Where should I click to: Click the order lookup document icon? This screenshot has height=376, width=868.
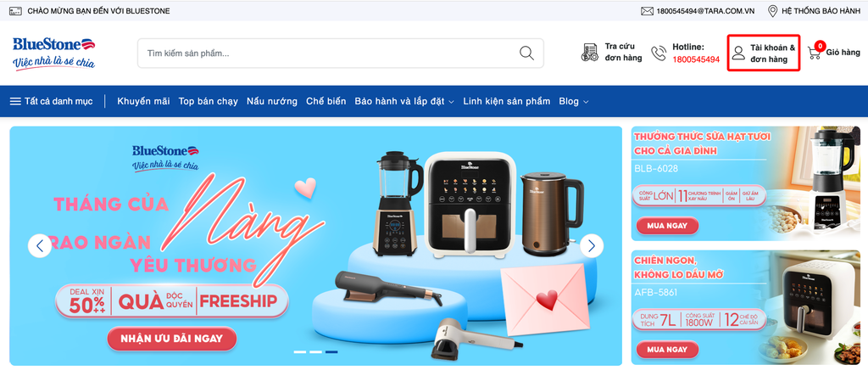(590, 53)
